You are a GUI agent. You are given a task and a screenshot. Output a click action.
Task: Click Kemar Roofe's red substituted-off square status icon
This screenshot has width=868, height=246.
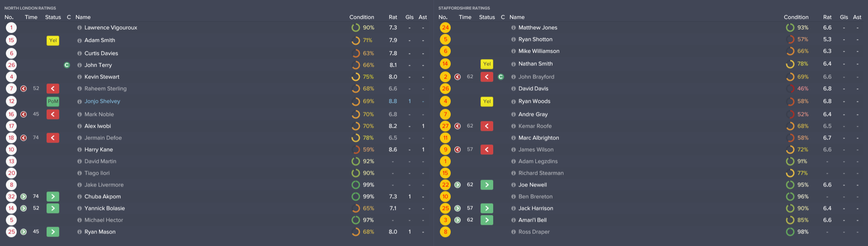pyautogui.click(x=487, y=126)
